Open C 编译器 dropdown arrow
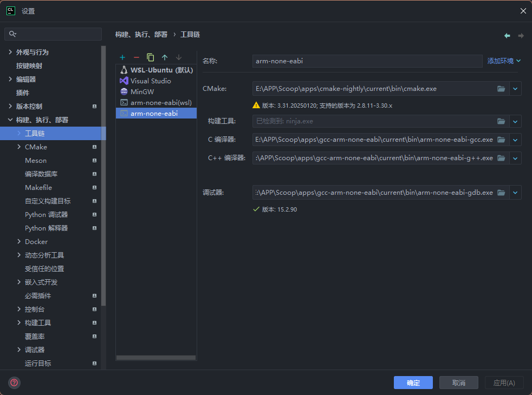This screenshot has height=395, width=532. coord(515,140)
